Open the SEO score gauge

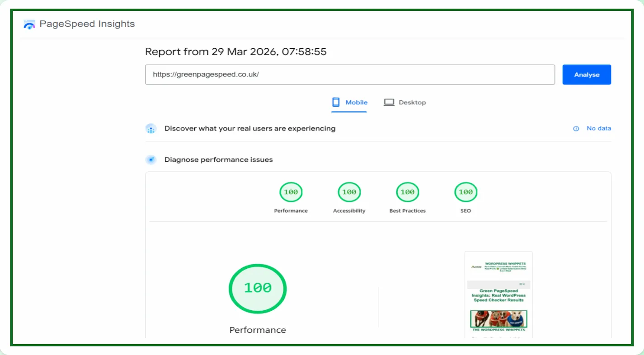tap(465, 192)
